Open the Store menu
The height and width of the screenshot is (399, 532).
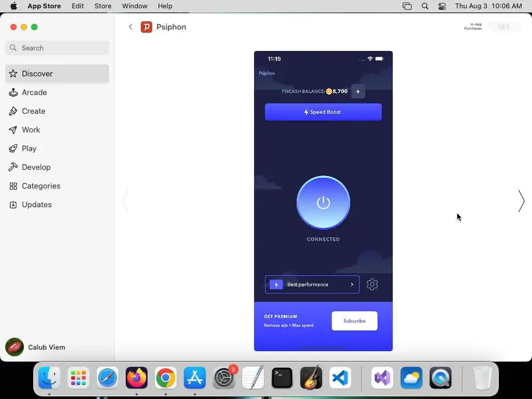(103, 6)
